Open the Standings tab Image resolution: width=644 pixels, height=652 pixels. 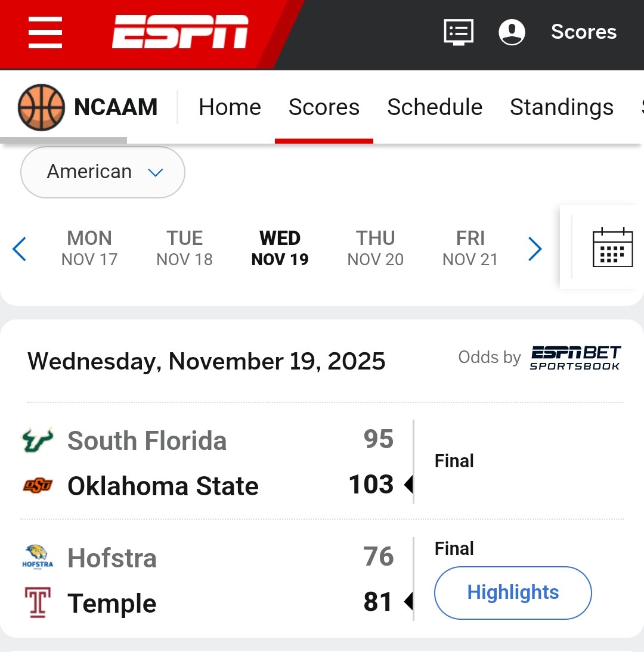click(x=561, y=107)
